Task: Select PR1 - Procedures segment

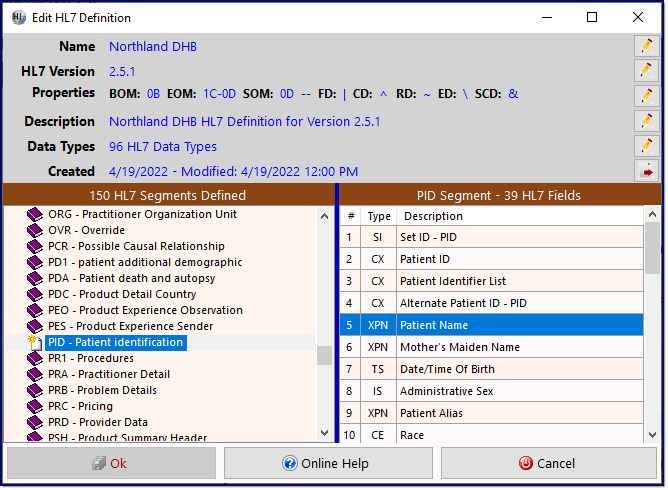Action: tap(91, 358)
